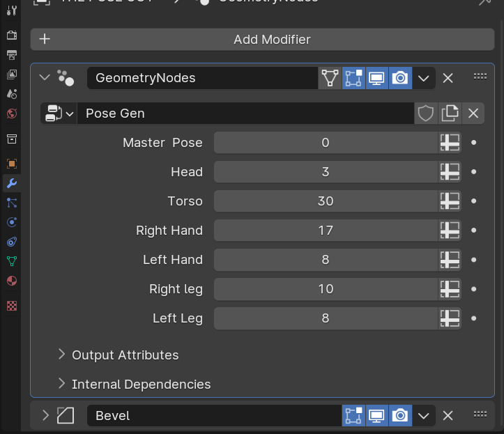Edit the GeometryNodes modifier name field
504x434 pixels.
coord(202,78)
